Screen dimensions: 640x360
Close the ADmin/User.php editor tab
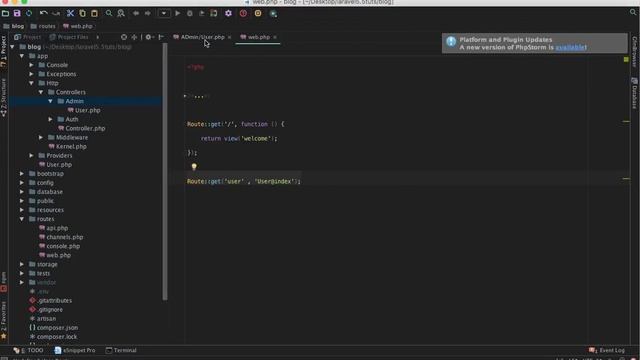tap(229, 37)
